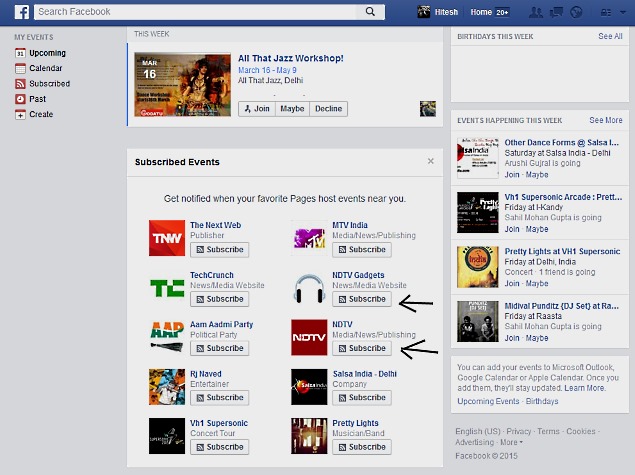635x475 pixels.
Task: Subscribe to NDTV Gadgets
Action: click(x=362, y=299)
